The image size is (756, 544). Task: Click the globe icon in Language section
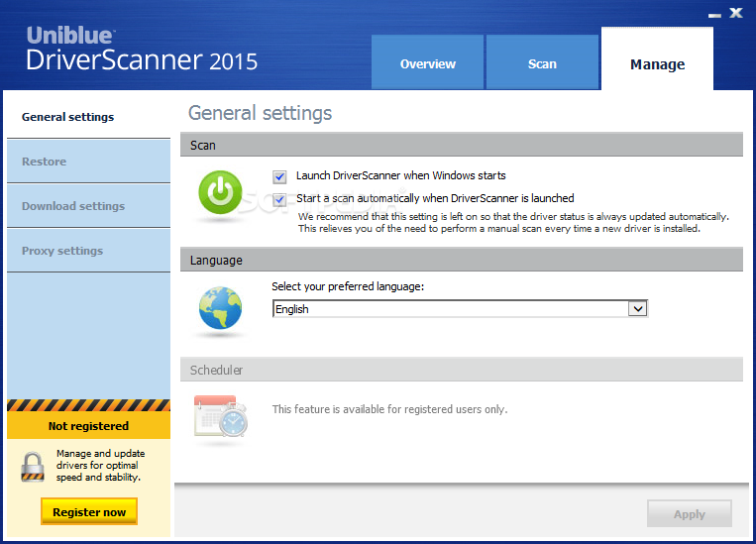(220, 308)
